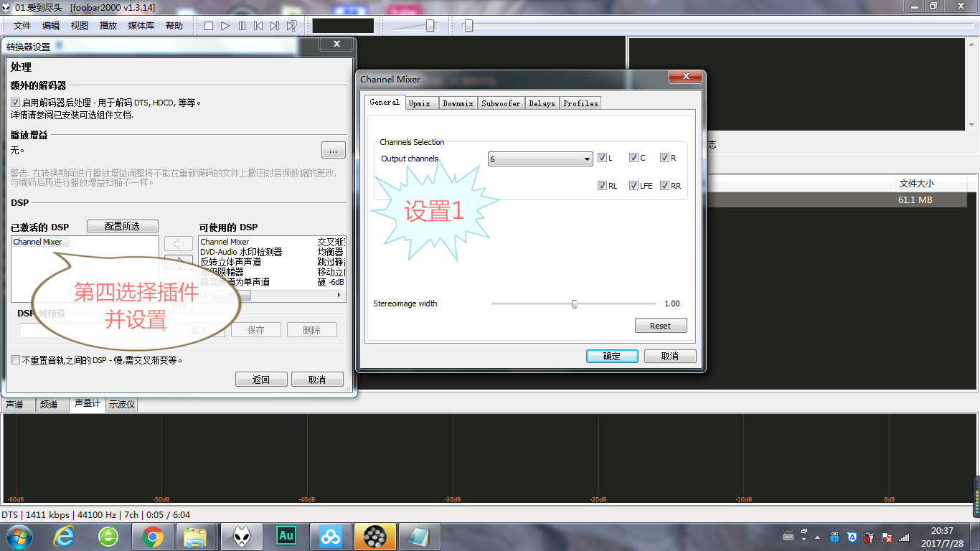Image resolution: width=980 pixels, height=551 pixels.
Task: Toggle the L channel checkbox
Action: pos(602,158)
